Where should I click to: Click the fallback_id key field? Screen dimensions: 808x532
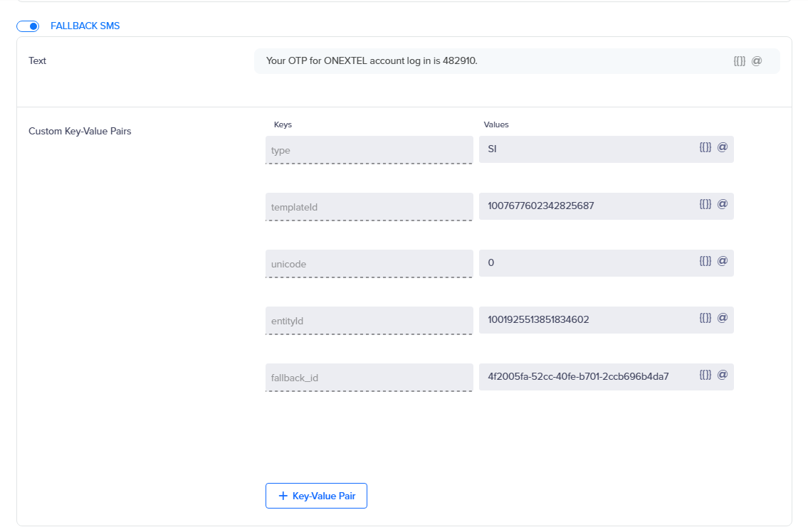[369, 378]
